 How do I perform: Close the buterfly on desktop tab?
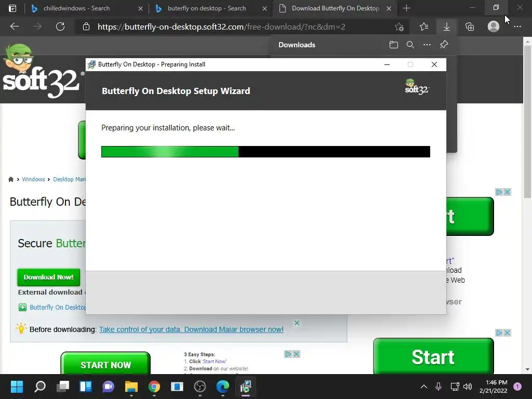click(x=264, y=8)
